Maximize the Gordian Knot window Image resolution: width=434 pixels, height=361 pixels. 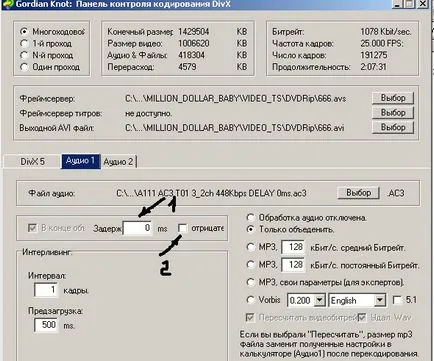click(409, 4)
